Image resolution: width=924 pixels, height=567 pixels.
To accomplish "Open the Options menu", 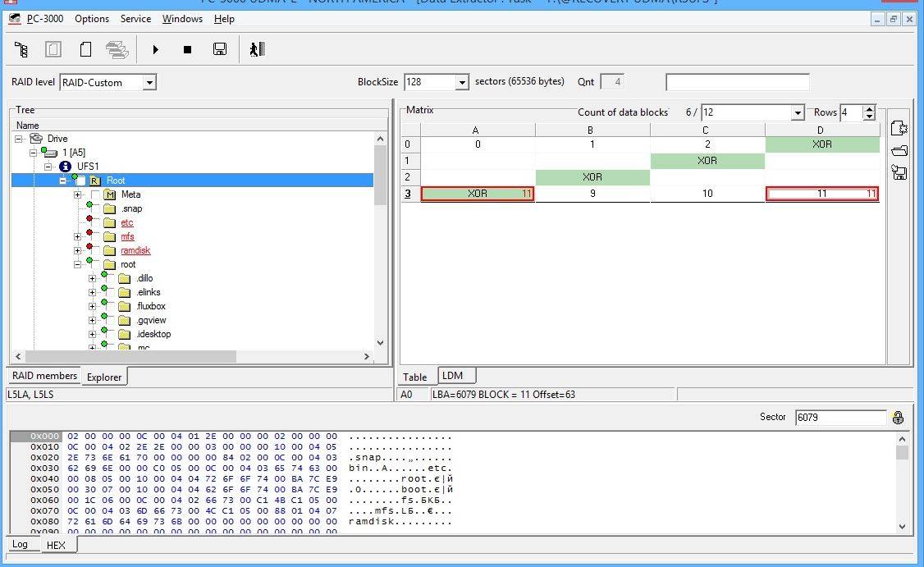I will 92,19.
